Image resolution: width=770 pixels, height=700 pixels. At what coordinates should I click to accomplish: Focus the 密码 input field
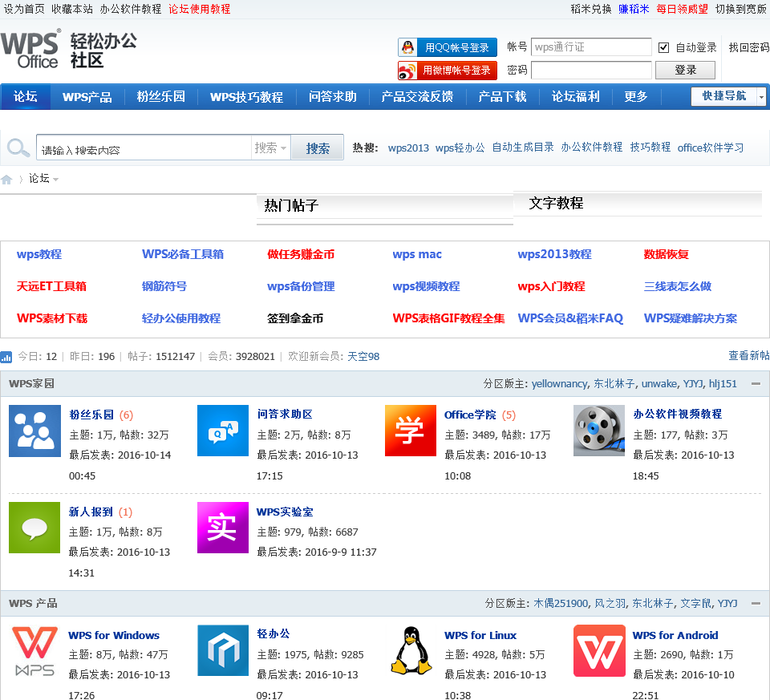pos(591,71)
